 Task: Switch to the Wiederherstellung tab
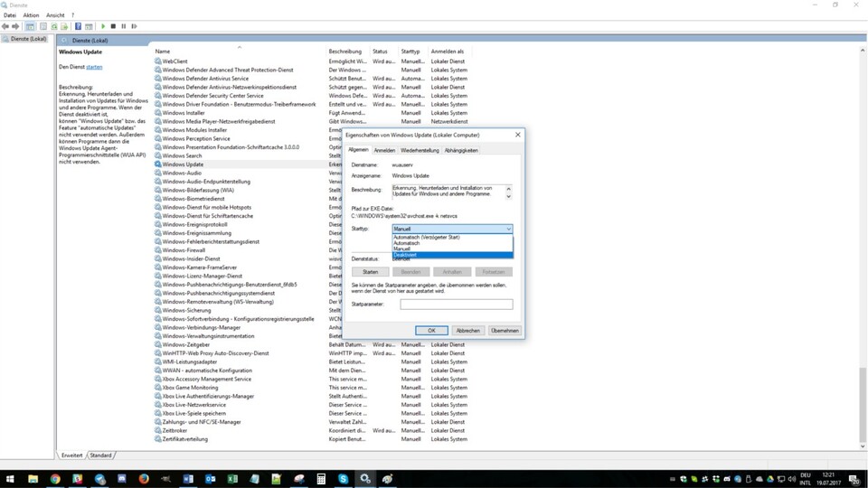[x=420, y=150]
